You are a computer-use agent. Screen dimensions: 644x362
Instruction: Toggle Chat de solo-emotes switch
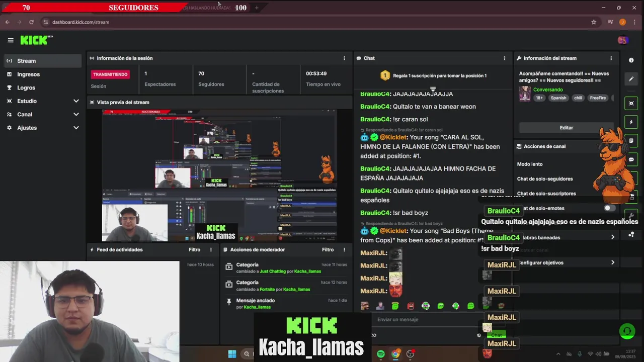(609, 208)
